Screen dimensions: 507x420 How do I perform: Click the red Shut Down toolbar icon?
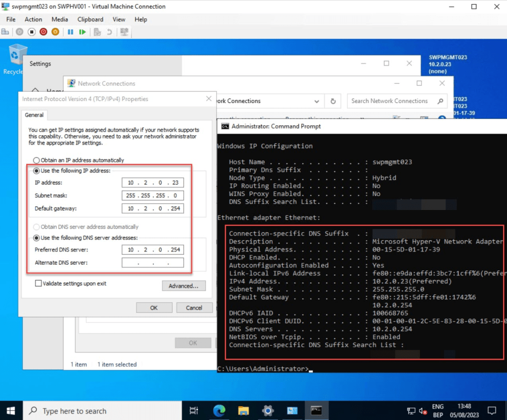click(x=43, y=32)
